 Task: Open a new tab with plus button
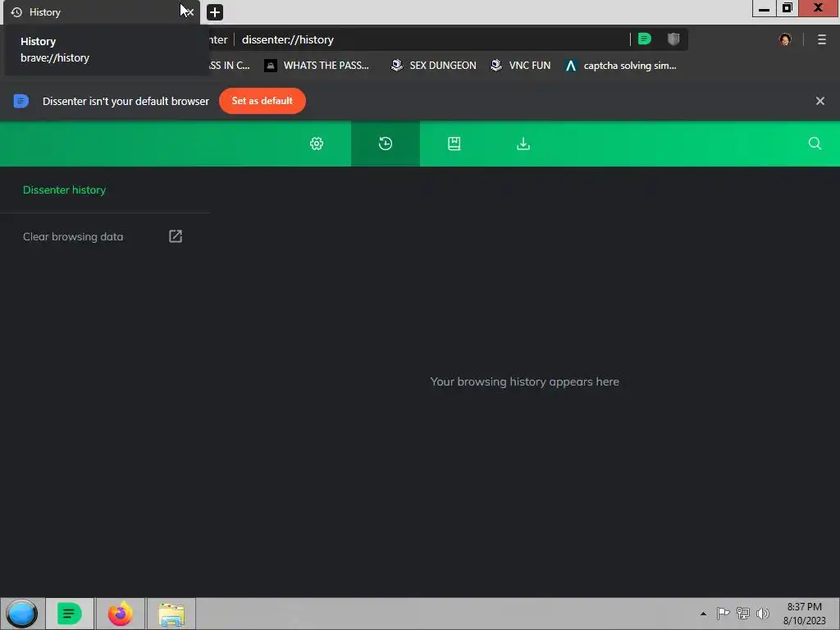click(x=215, y=11)
